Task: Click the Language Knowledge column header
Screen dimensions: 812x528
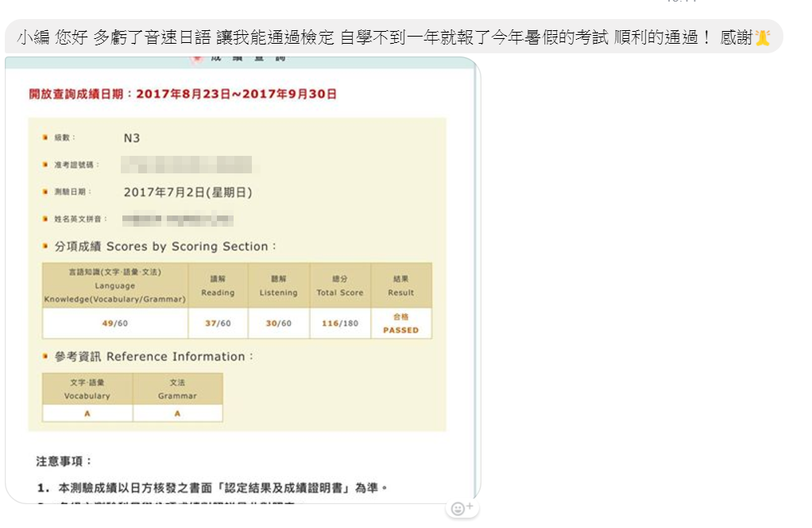Action: click(x=115, y=285)
